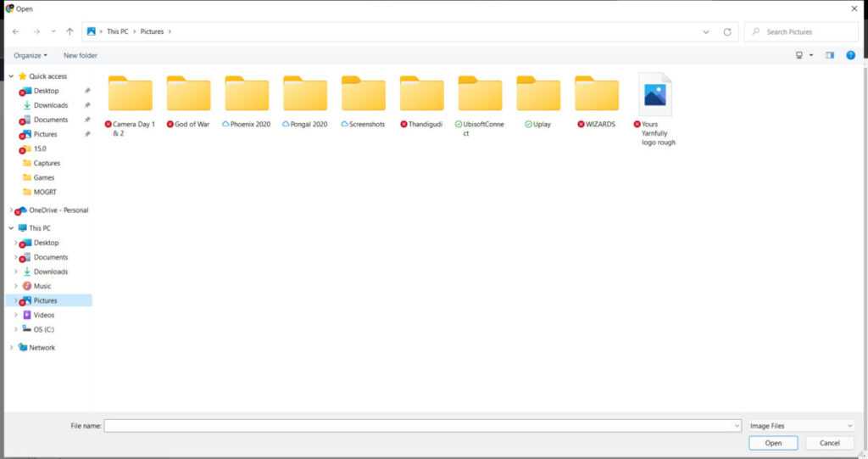The height and width of the screenshot is (459, 868).
Task: Select Downloads under This PC
Action: pyautogui.click(x=50, y=271)
